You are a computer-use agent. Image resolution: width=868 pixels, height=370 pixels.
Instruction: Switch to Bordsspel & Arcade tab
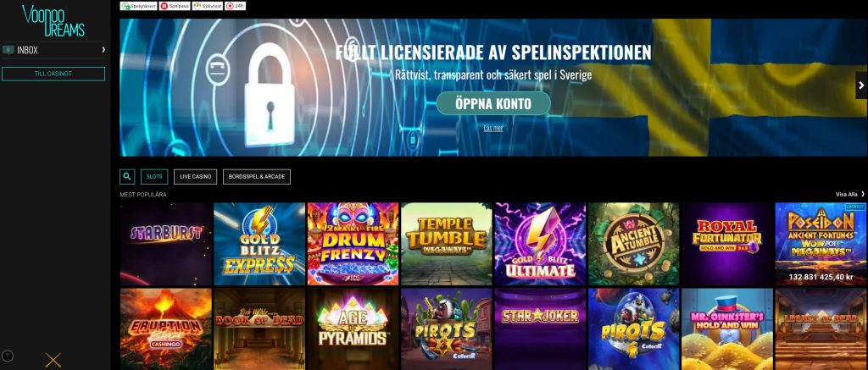point(257,176)
